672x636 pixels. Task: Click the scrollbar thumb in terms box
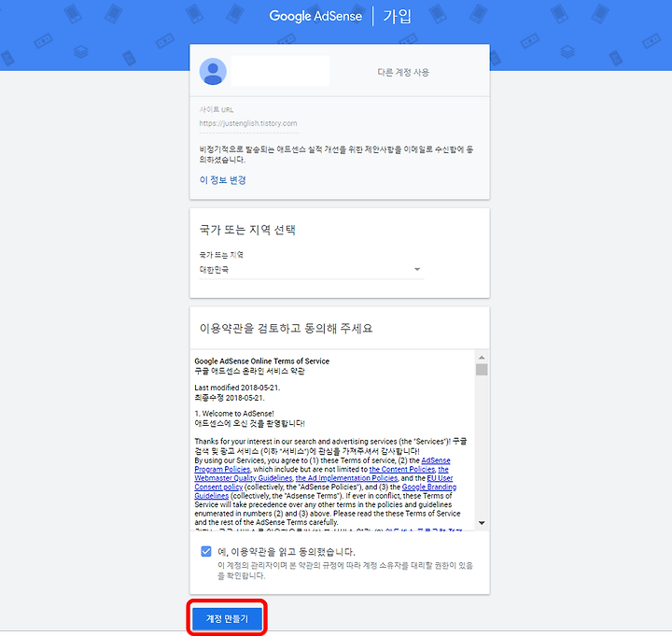point(482,370)
